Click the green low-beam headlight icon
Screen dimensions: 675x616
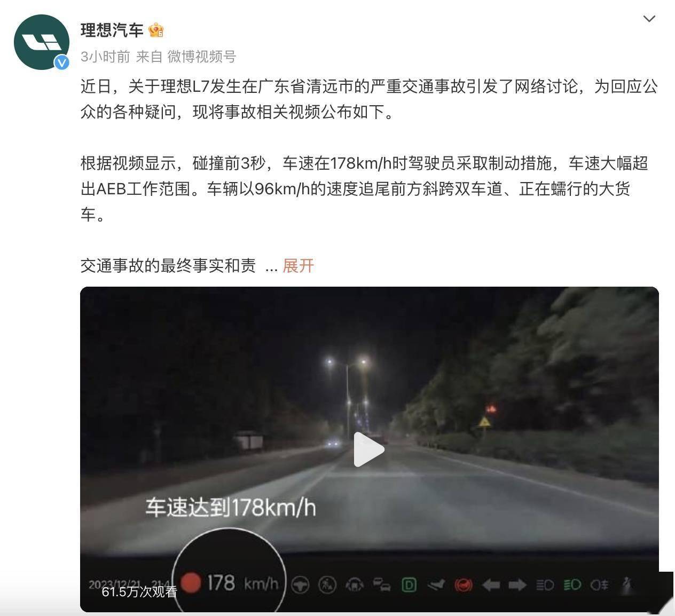(572, 585)
